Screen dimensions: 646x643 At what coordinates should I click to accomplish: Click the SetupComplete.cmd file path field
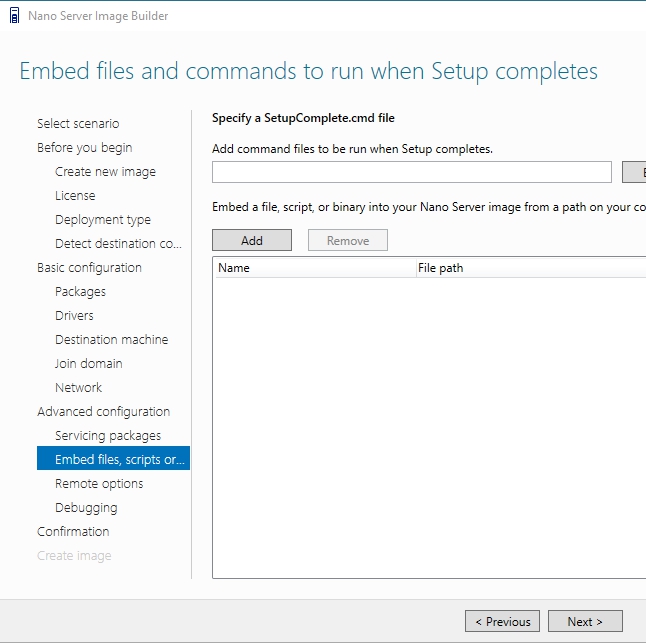411,172
